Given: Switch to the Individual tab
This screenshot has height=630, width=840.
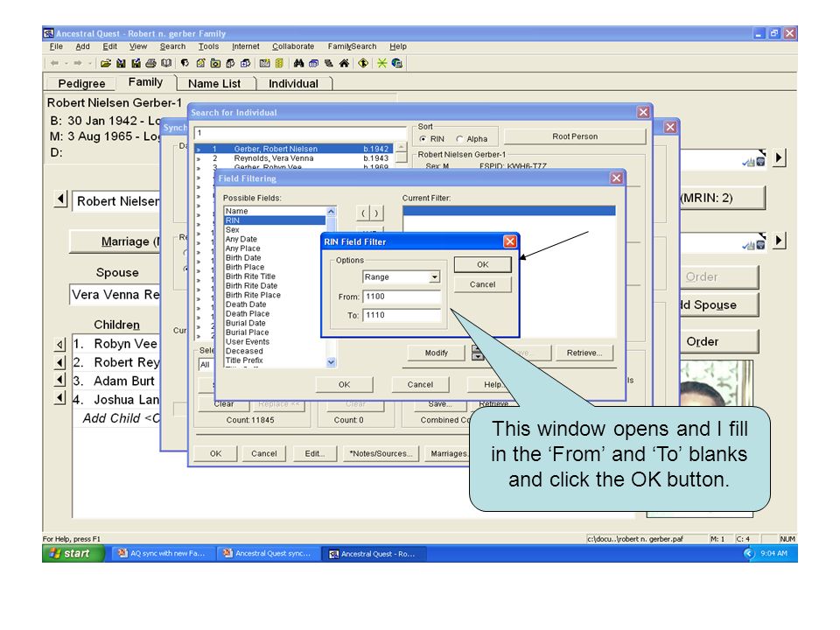Looking at the screenshot, I should [293, 84].
